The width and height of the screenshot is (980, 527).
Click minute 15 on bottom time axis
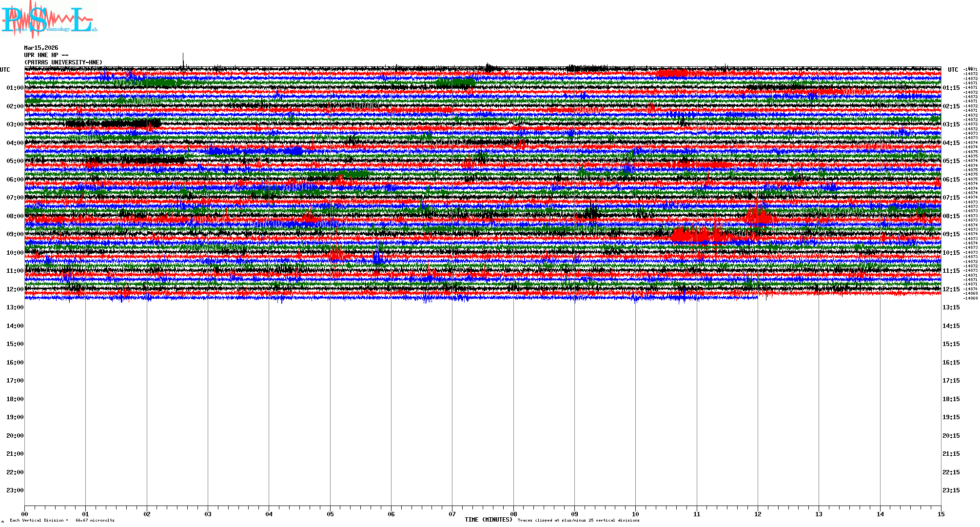pyautogui.click(x=941, y=514)
